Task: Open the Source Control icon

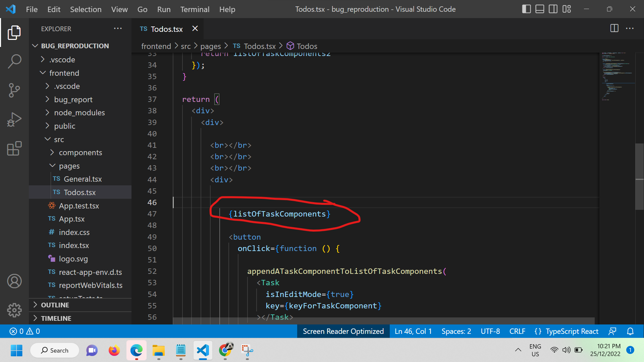Action: click(x=14, y=90)
